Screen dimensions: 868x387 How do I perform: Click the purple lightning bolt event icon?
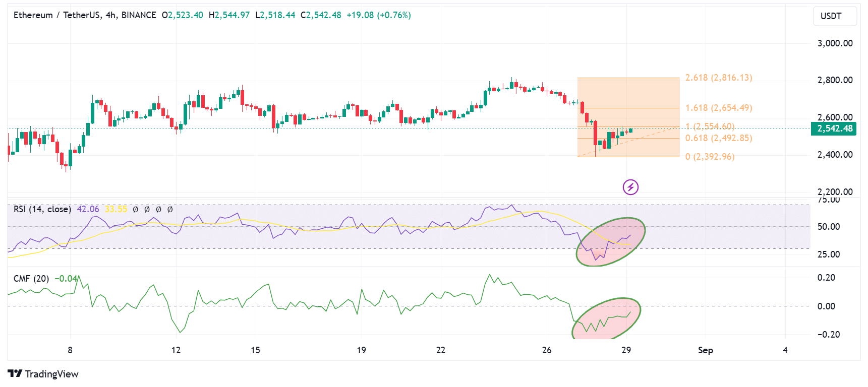630,187
